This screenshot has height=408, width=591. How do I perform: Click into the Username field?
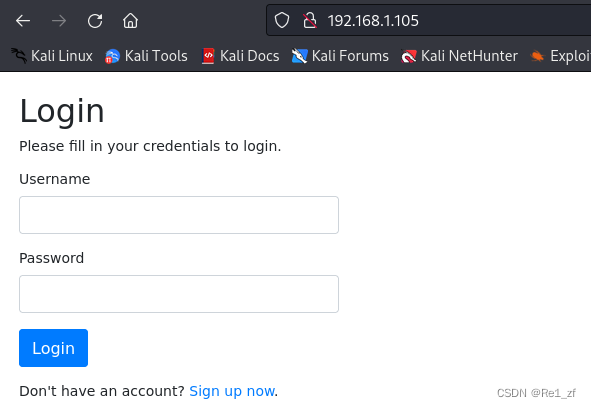179,215
